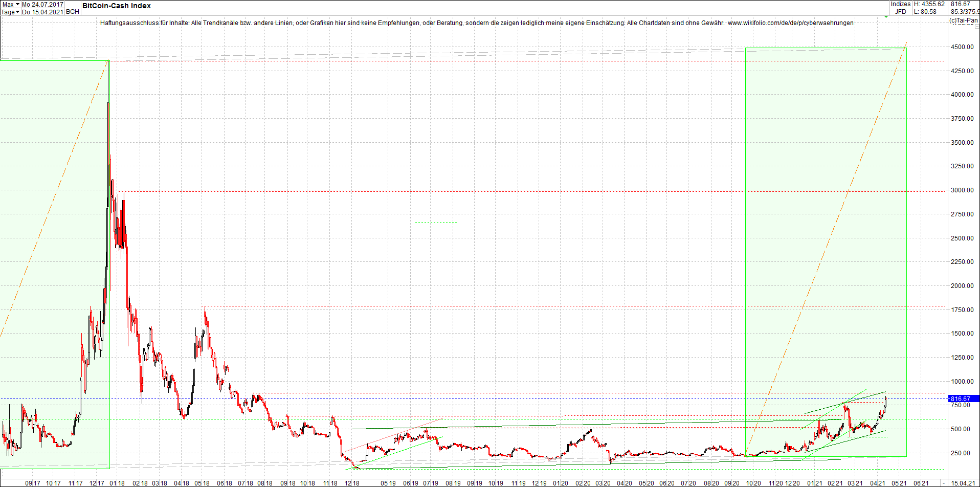Click the 06'21 month label on time axis
Screen dimensions: 980x487
[x=921, y=483]
